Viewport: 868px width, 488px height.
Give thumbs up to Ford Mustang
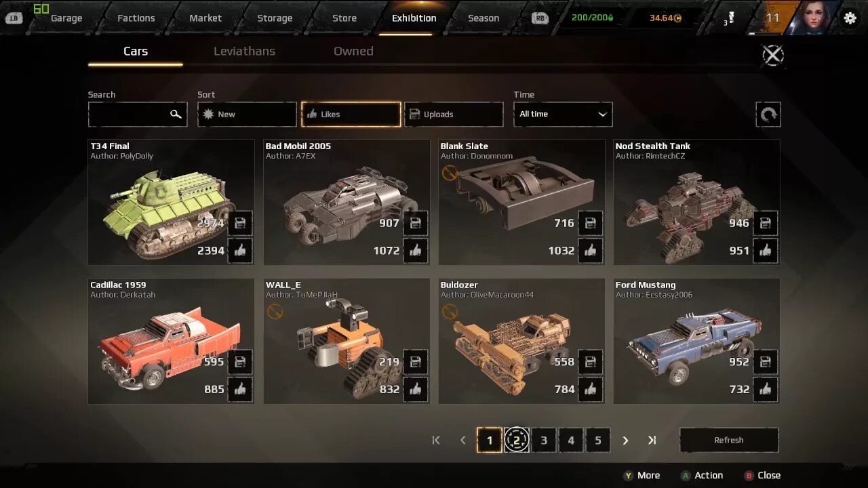(x=765, y=390)
